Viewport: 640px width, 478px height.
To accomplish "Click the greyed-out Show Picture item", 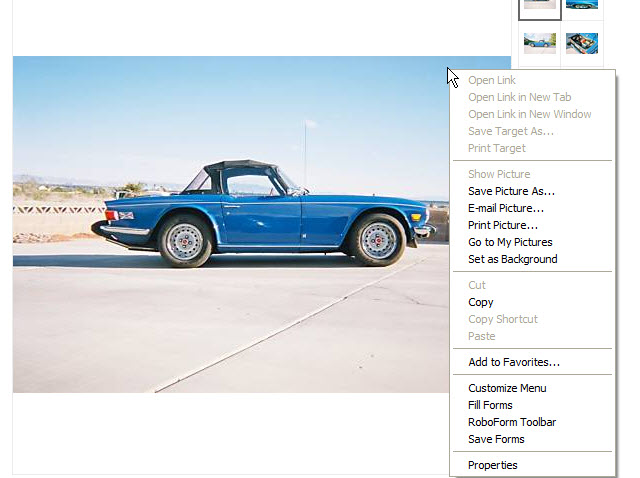I will (499, 174).
